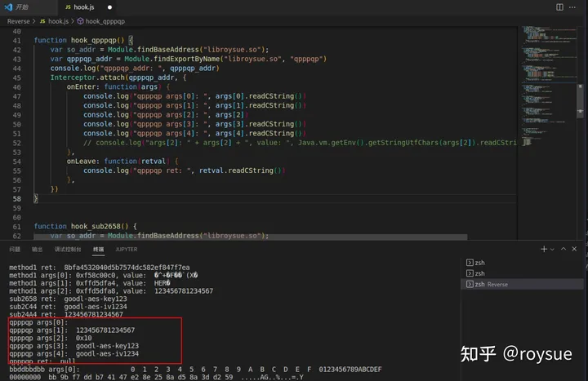
Task: Switch to the hook.js editor tab
Action: point(84,7)
